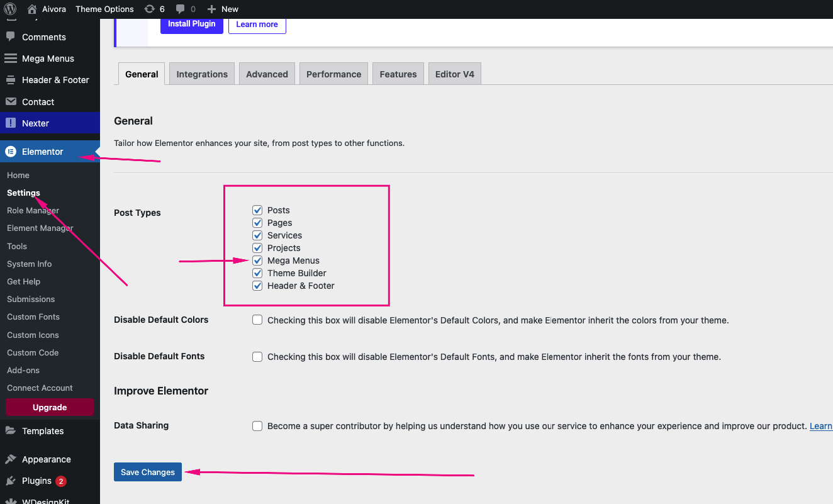Open the Nexter sidebar item

point(35,123)
